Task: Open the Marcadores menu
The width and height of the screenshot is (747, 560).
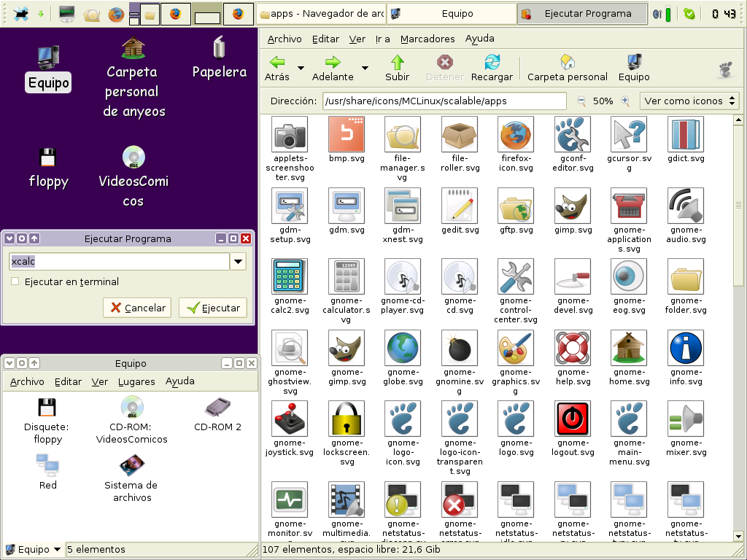Action: pos(427,39)
